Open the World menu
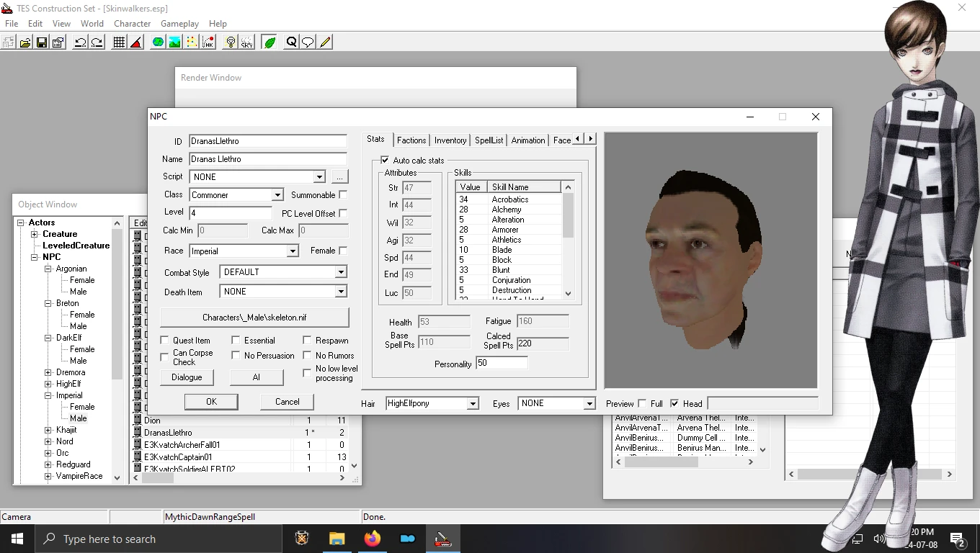Viewport: 980px width, 553px height. [92, 23]
